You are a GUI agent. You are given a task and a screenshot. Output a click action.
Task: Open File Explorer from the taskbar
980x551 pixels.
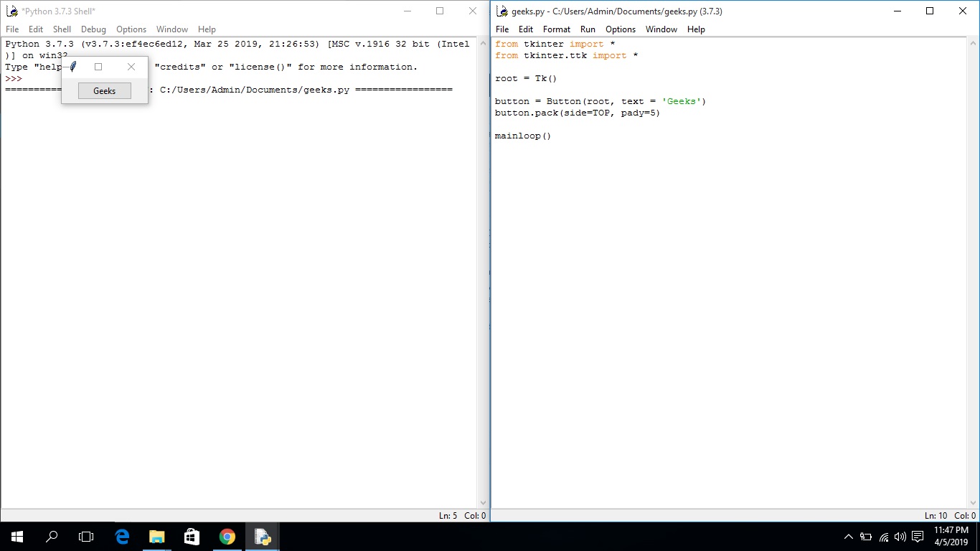pyautogui.click(x=157, y=536)
